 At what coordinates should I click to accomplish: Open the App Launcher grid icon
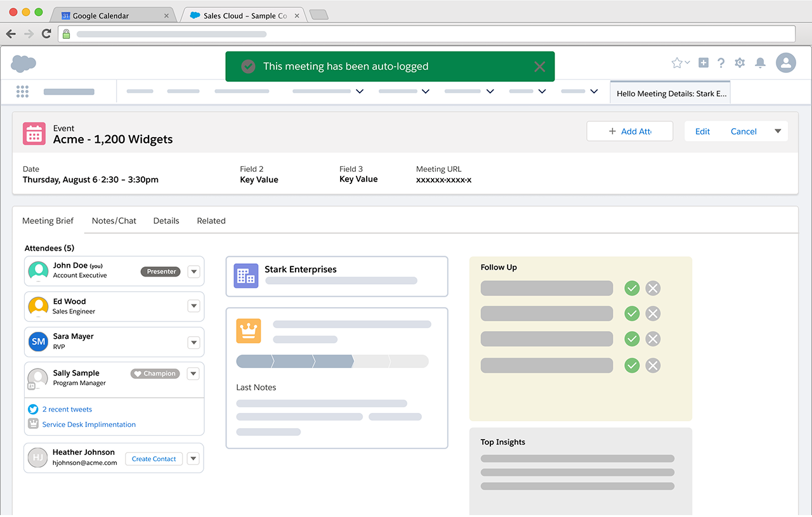click(22, 91)
